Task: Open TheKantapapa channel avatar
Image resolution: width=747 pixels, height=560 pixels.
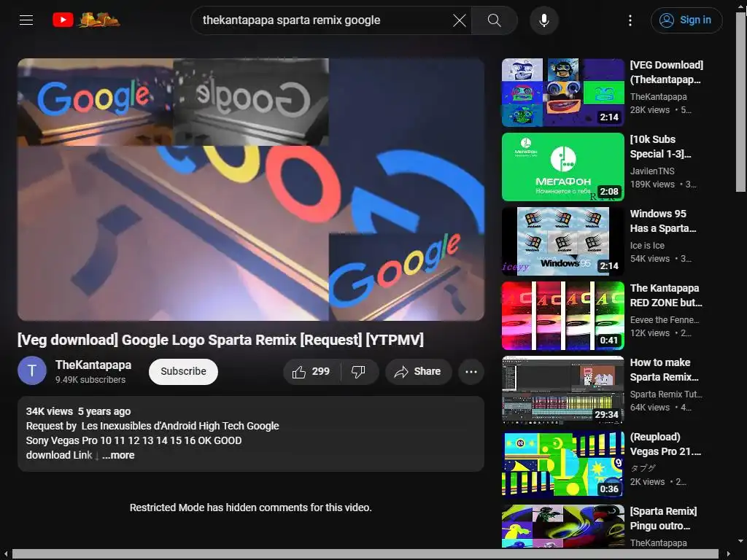Action: (x=32, y=370)
